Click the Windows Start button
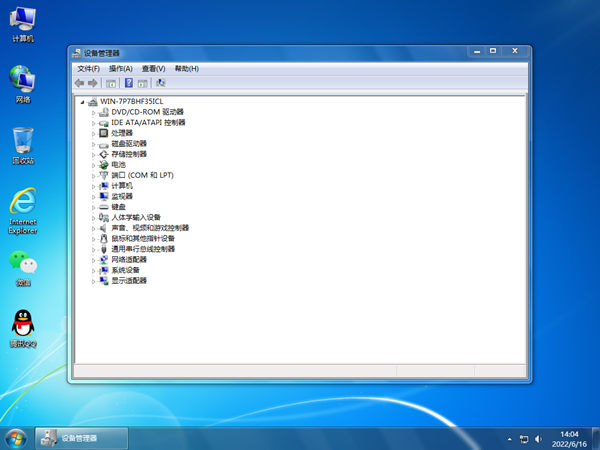This screenshot has height=450, width=600. (x=15, y=437)
